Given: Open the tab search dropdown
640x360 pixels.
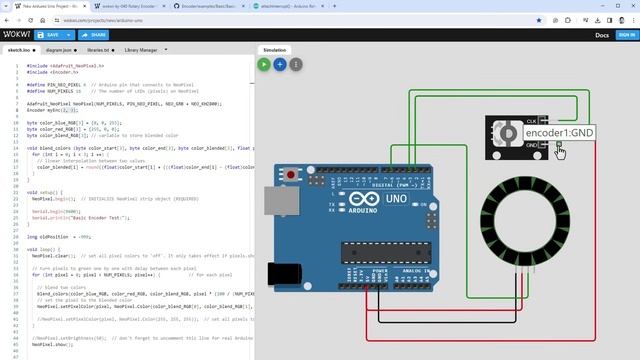Looking at the screenshot, I should tap(6, 6).
